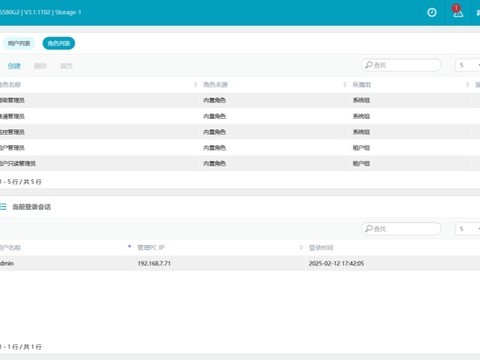Click the 192.168.7.71 IP cell
Image resolution: width=480 pixels, height=360 pixels.
[x=154, y=263]
